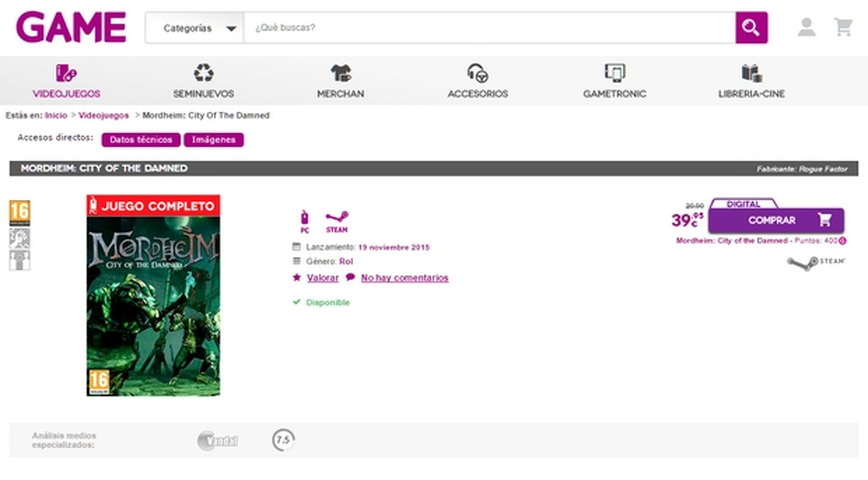
Task: Click the PEGI 16 rating badge
Action: click(19, 213)
